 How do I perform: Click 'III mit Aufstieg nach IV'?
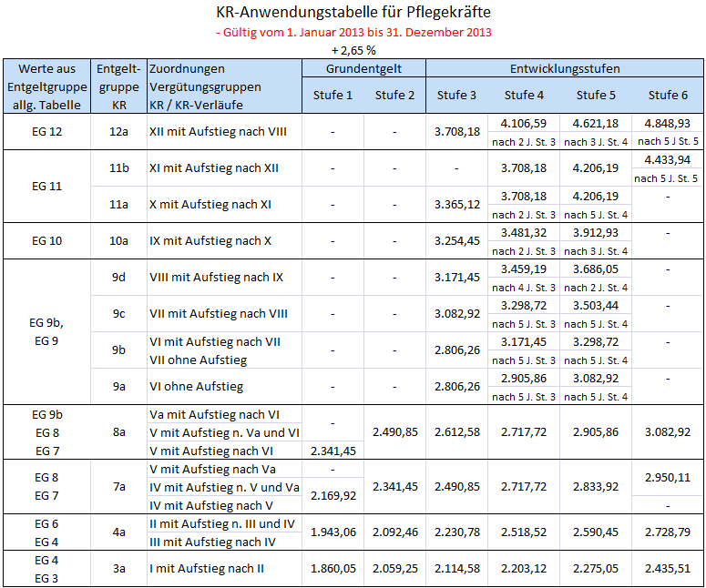(x=212, y=542)
